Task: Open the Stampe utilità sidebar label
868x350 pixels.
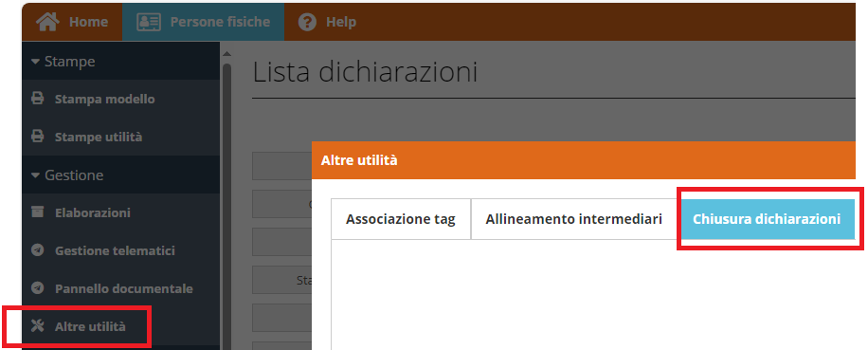Action: click(x=99, y=138)
